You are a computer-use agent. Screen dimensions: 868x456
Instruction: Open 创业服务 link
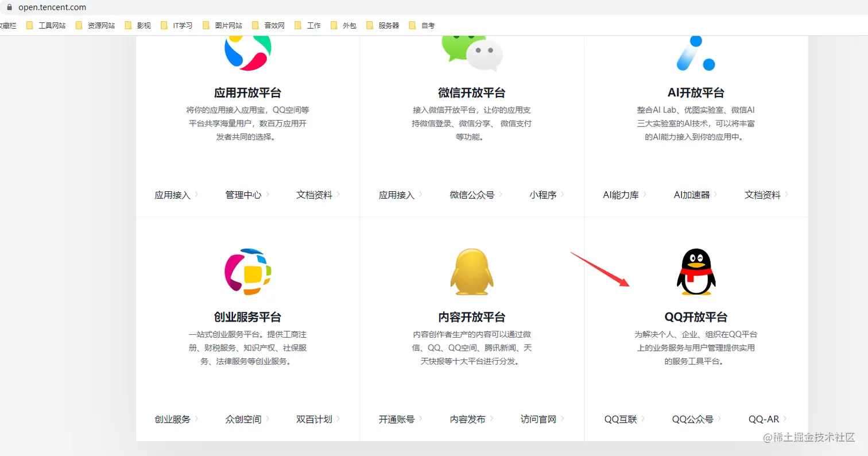coord(176,419)
